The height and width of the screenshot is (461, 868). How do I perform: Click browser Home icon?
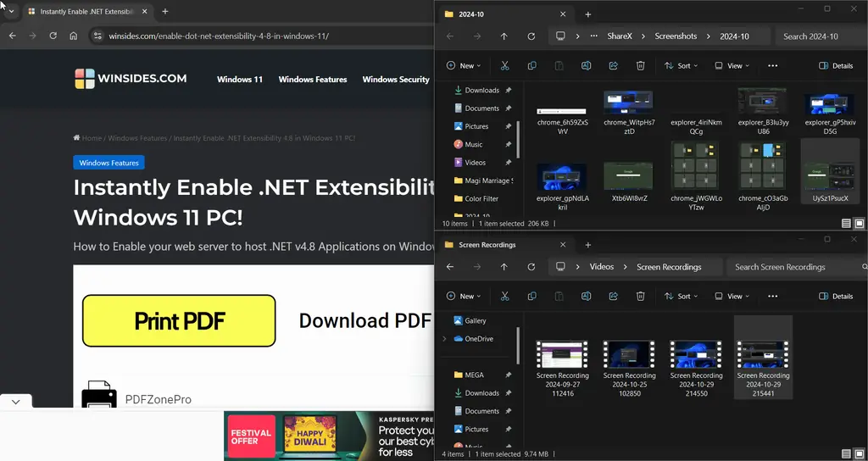[x=73, y=36]
